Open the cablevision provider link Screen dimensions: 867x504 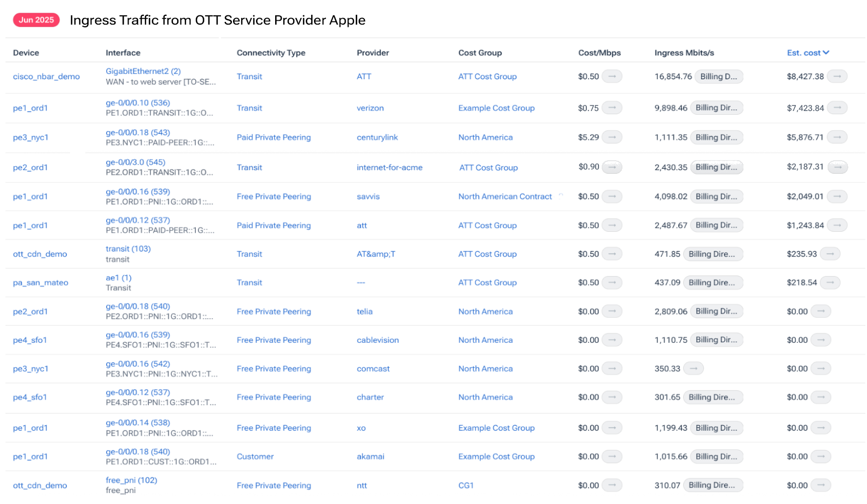click(377, 340)
